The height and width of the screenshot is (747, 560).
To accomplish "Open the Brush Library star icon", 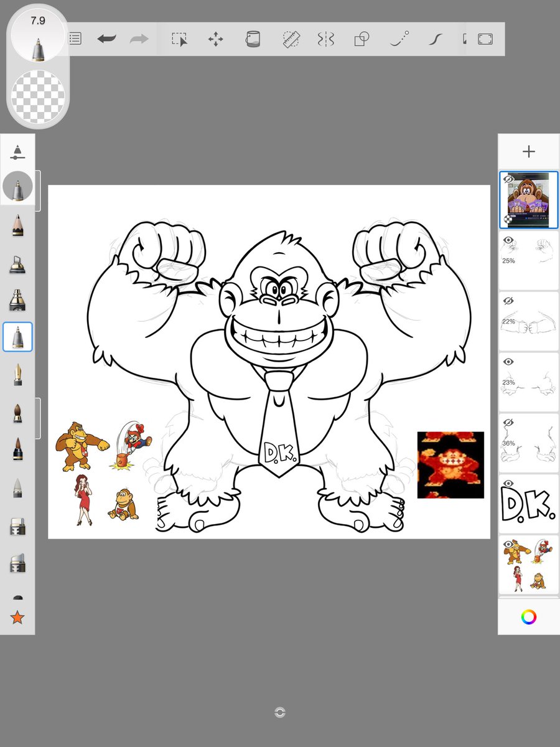I will tap(17, 618).
